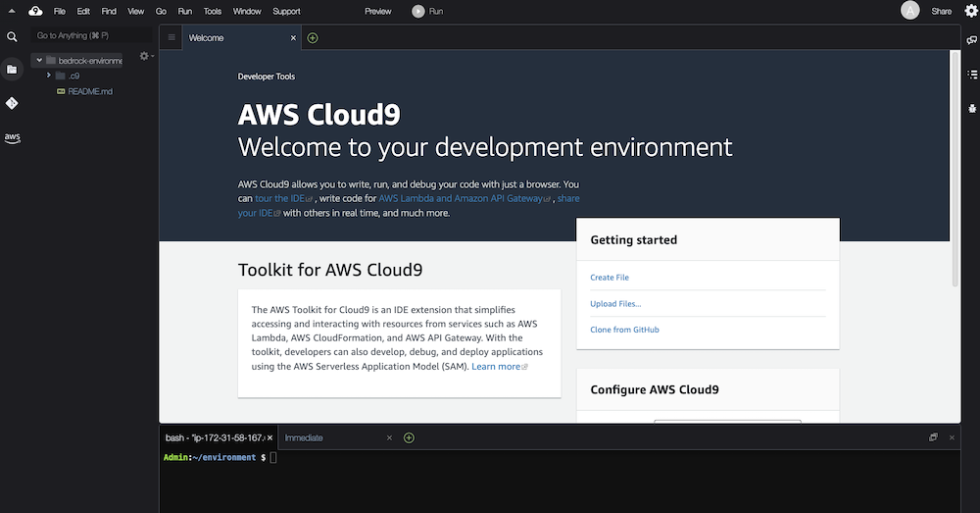Focus the Go to Anything search field

91,35
